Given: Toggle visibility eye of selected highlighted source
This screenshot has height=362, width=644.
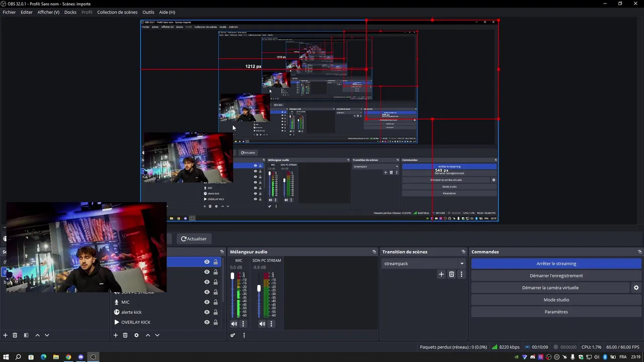Looking at the screenshot, I should (207, 262).
